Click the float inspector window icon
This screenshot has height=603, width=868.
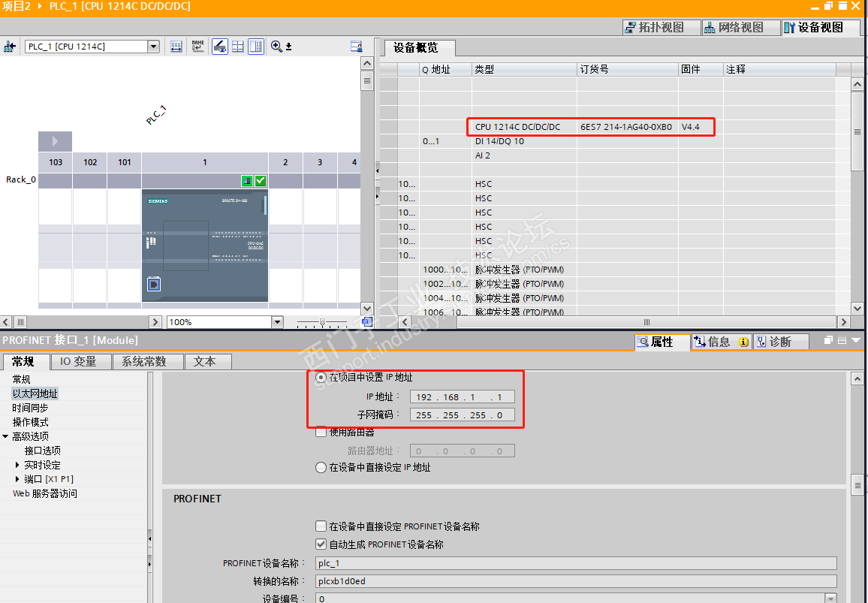[x=828, y=340]
